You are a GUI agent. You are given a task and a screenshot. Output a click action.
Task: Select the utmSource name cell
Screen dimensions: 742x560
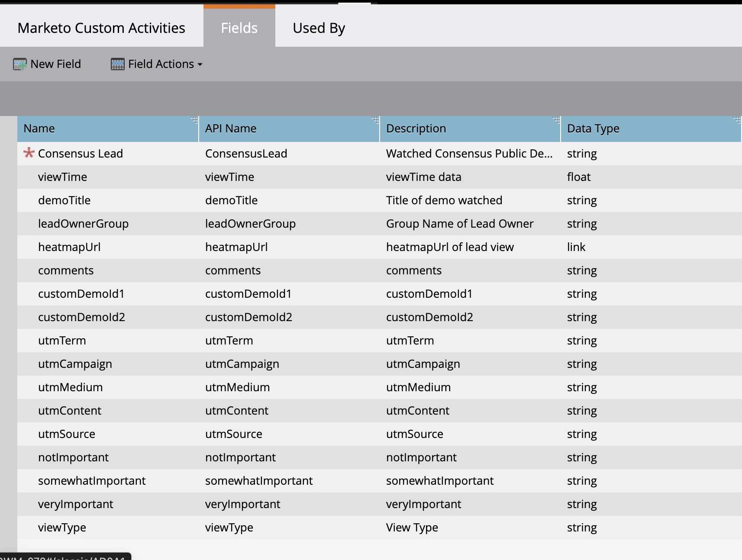[67, 434]
